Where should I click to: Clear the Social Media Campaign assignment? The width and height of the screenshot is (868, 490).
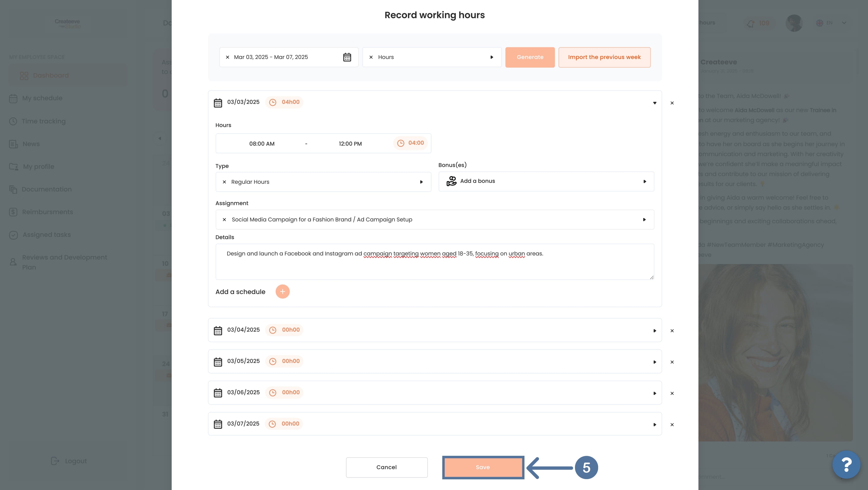coord(224,220)
